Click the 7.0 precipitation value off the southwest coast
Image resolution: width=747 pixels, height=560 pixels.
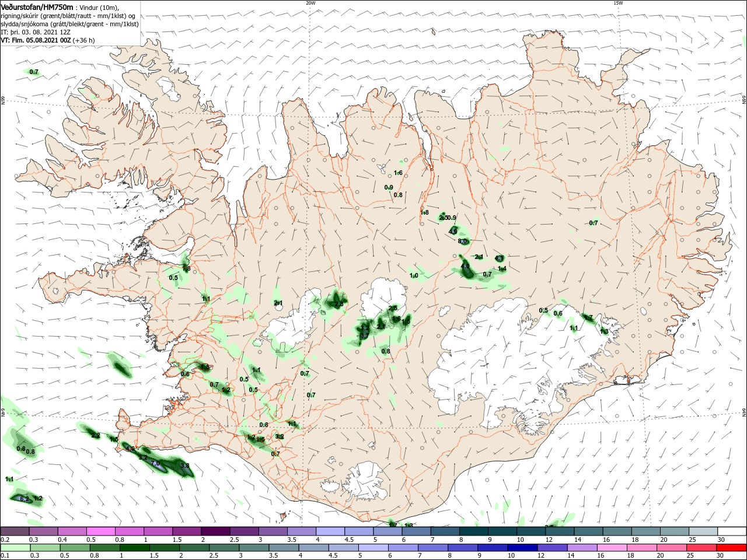pos(155,463)
